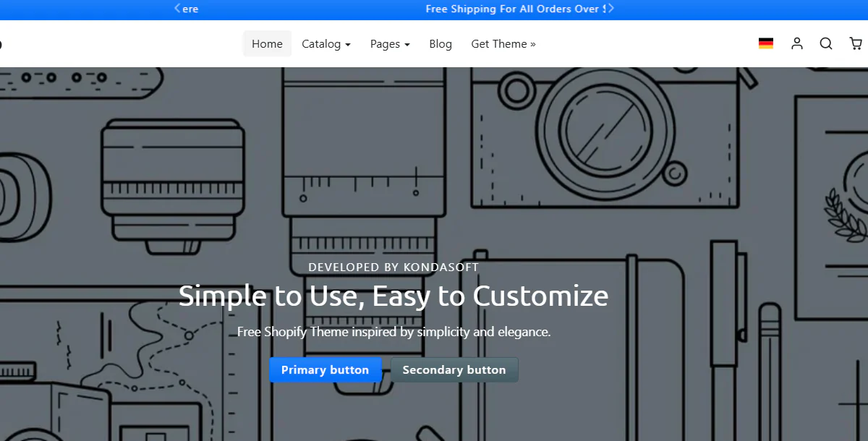The width and height of the screenshot is (868, 441).
Task: Open the Get Theme » link
Action: point(503,43)
